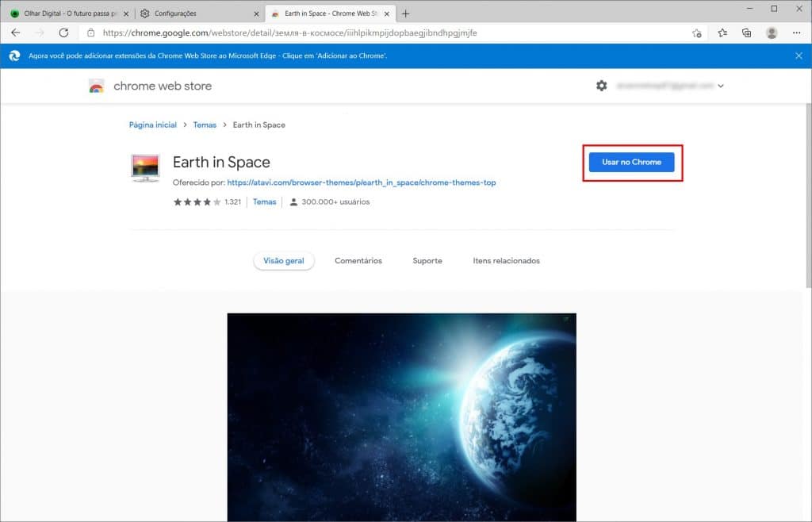Click the Chrome Web Store settings gear
The image size is (812, 522).
pyautogui.click(x=601, y=86)
